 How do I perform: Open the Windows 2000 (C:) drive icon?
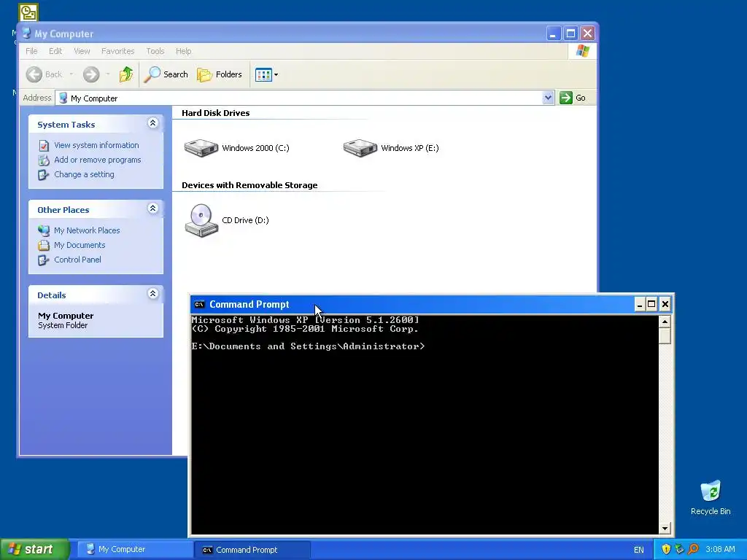201,147
